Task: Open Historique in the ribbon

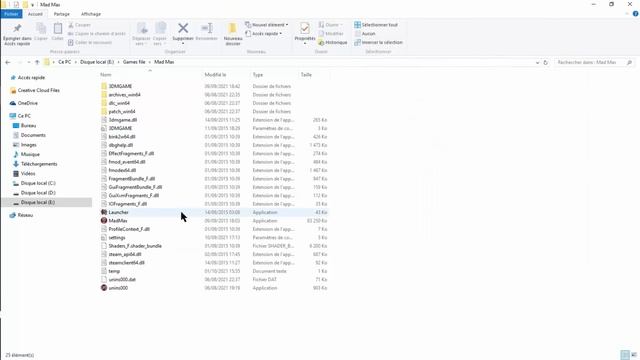Action: pos(333,42)
